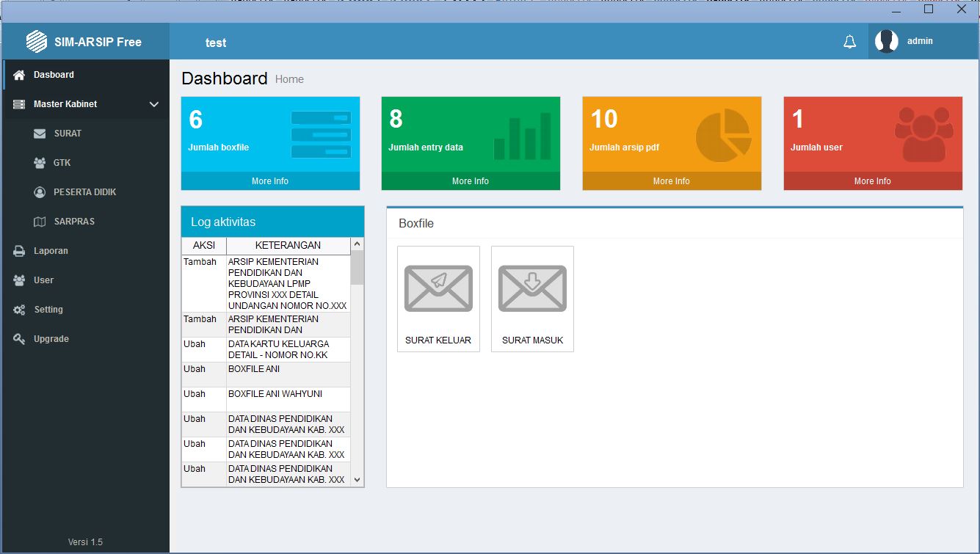The width and height of the screenshot is (980, 554).
Task: Click the KETERANGAN column header
Action: (x=288, y=245)
